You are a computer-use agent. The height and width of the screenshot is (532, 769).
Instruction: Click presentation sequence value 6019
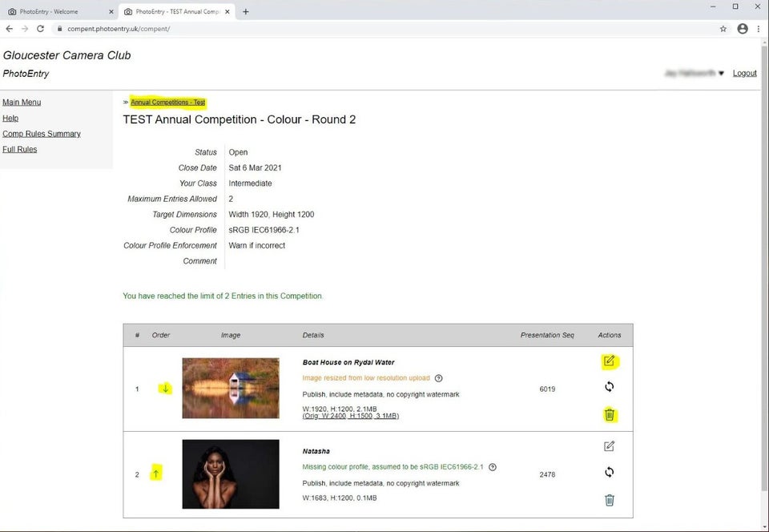[547, 389]
